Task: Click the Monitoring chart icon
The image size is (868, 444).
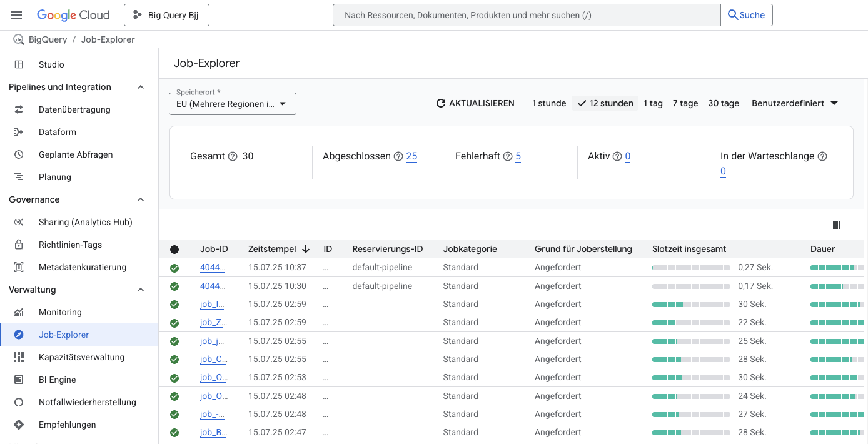Action: click(19, 312)
